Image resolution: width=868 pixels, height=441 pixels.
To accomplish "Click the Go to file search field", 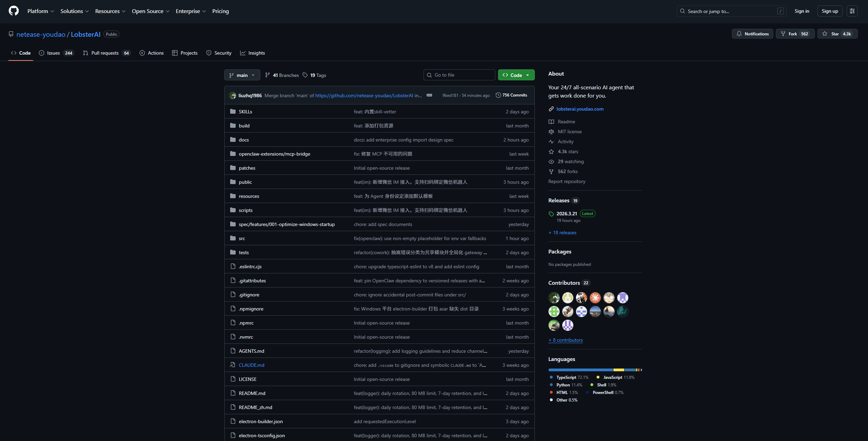I will click(x=459, y=75).
